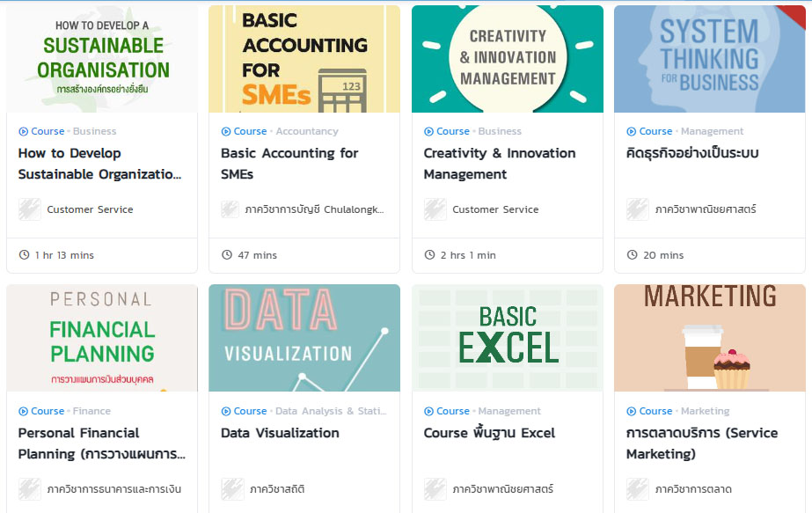This screenshot has width=812, height=513.
Task: Select the Personal Financial Planning course title
Action: [x=101, y=443]
